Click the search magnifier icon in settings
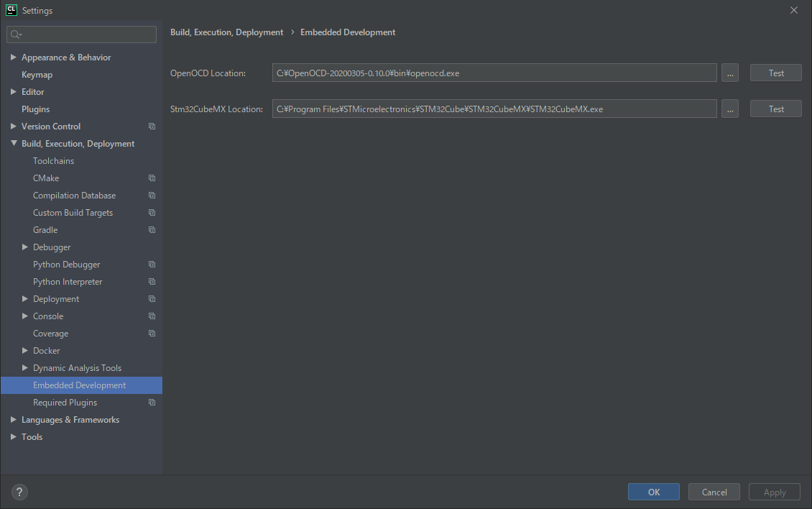The height and width of the screenshot is (509, 812). [x=16, y=35]
